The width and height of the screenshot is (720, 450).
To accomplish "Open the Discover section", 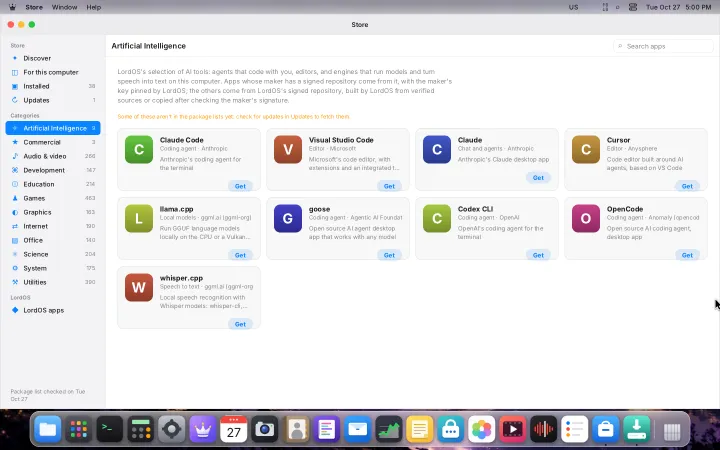I will point(53,58).
